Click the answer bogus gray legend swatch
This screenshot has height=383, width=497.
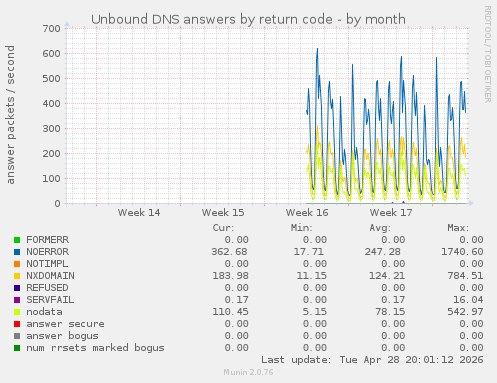click(x=17, y=336)
